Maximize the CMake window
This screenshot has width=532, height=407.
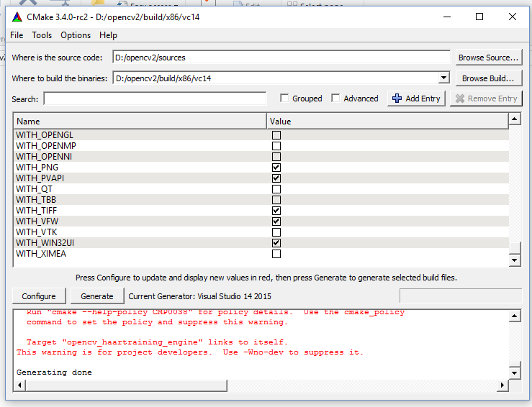pyautogui.click(x=479, y=17)
